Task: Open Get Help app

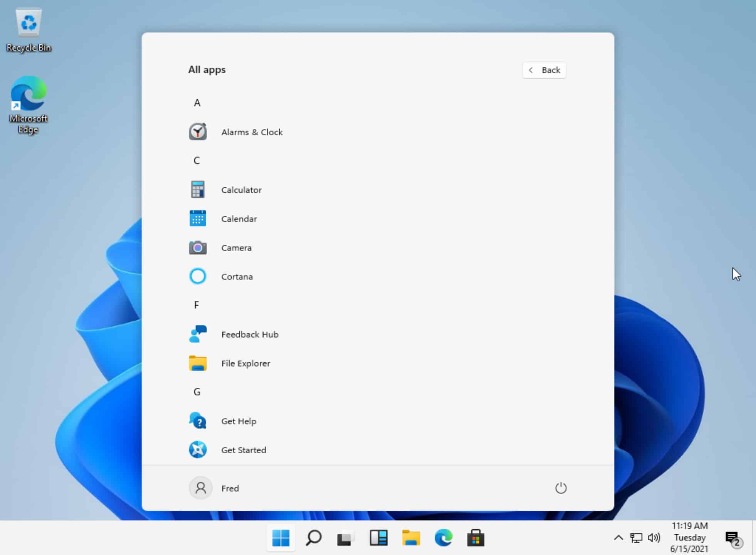Action: pos(239,421)
